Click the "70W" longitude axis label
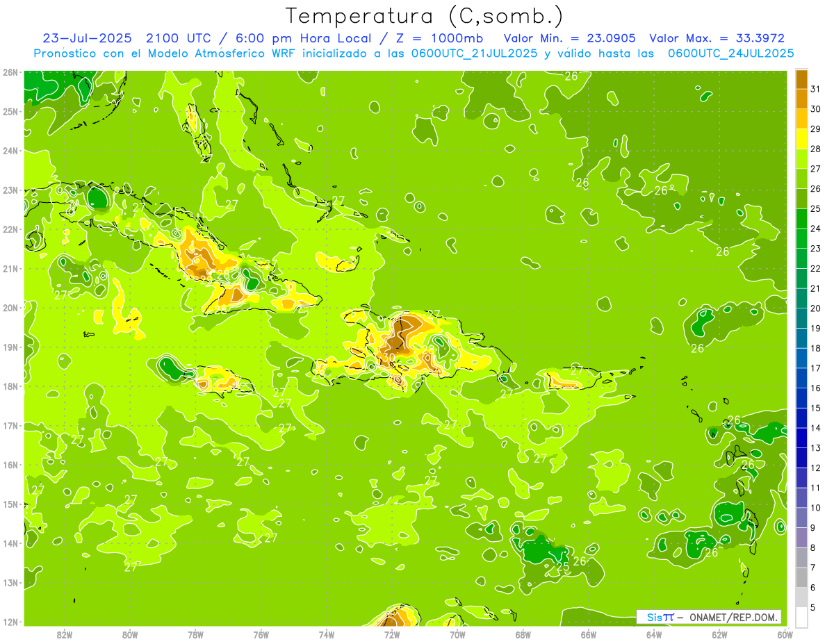The width and height of the screenshot is (834, 644). [x=457, y=634]
